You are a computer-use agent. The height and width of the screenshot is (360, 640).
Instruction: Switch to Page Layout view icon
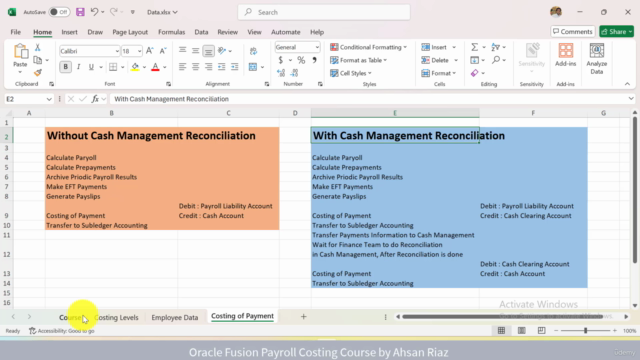click(521, 331)
